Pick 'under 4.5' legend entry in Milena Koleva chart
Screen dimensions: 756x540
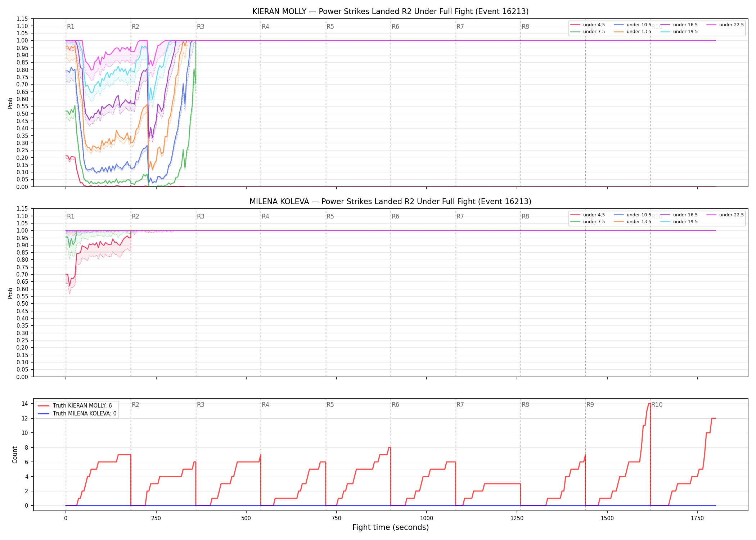pos(588,215)
